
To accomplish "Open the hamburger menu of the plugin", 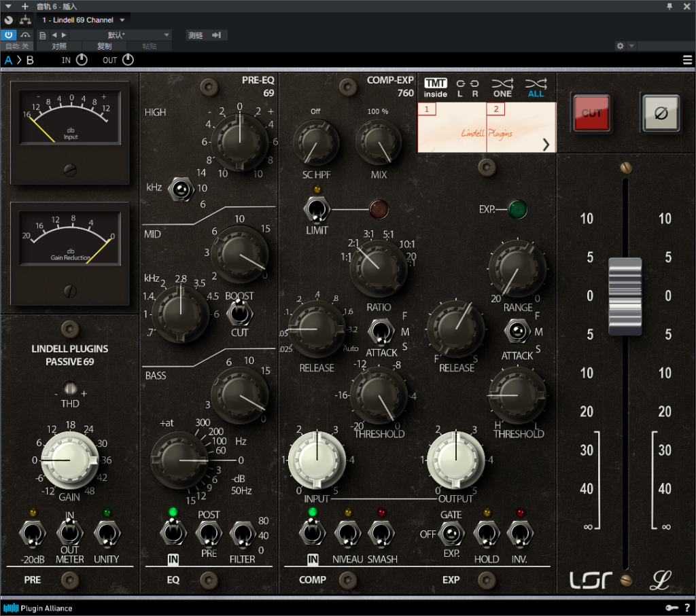I will [x=687, y=60].
